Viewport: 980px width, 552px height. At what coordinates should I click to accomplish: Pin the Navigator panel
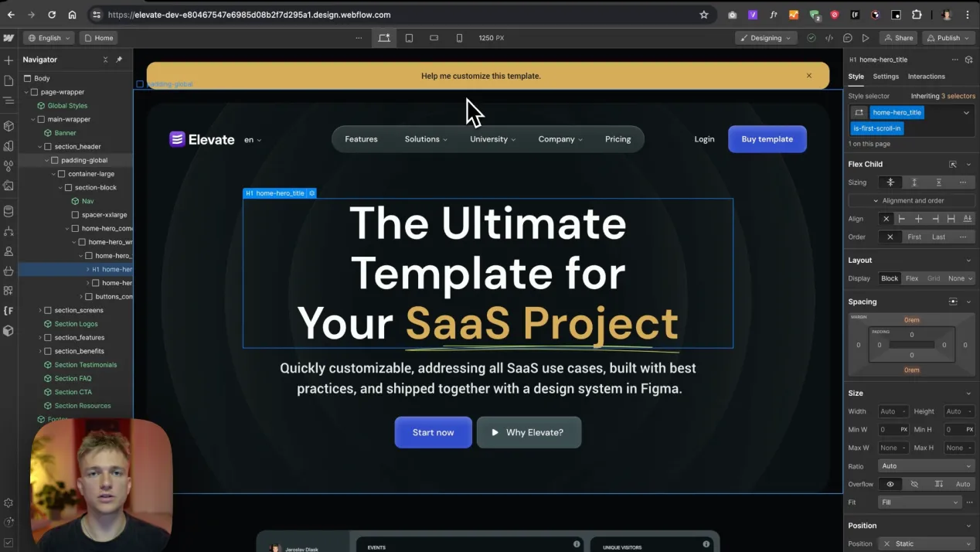click(x=119, y=60)
